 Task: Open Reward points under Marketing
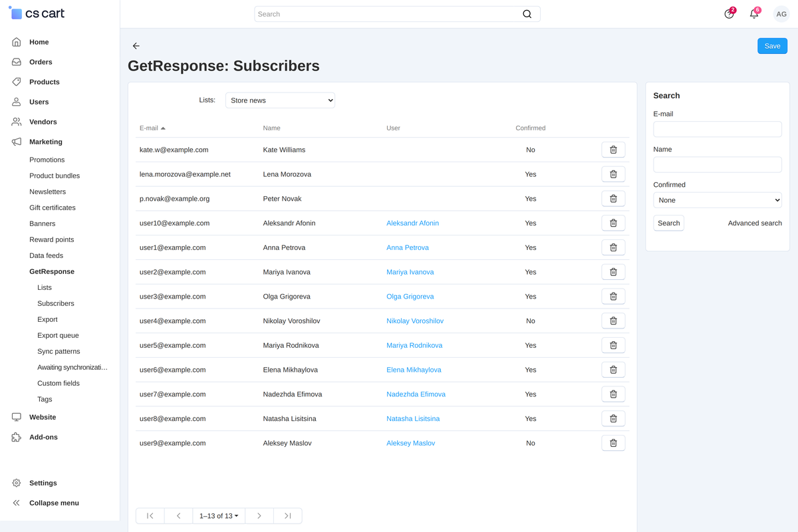(x=52, y=239)
